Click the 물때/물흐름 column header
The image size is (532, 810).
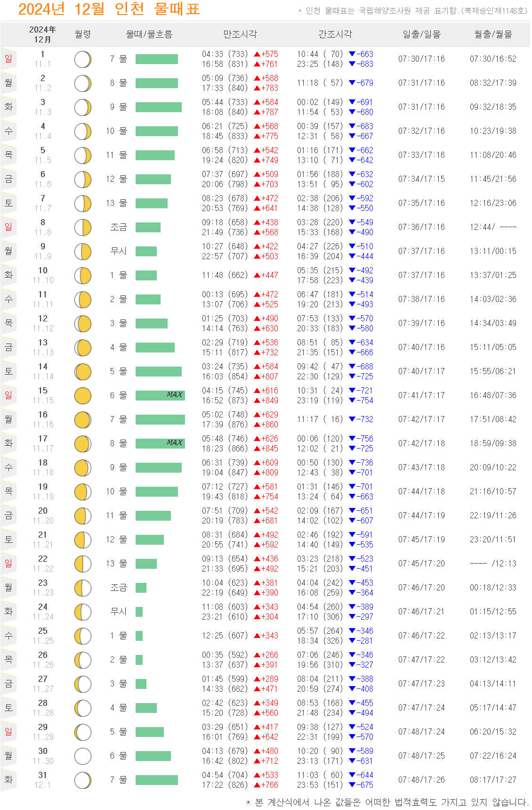click(149, 34)
